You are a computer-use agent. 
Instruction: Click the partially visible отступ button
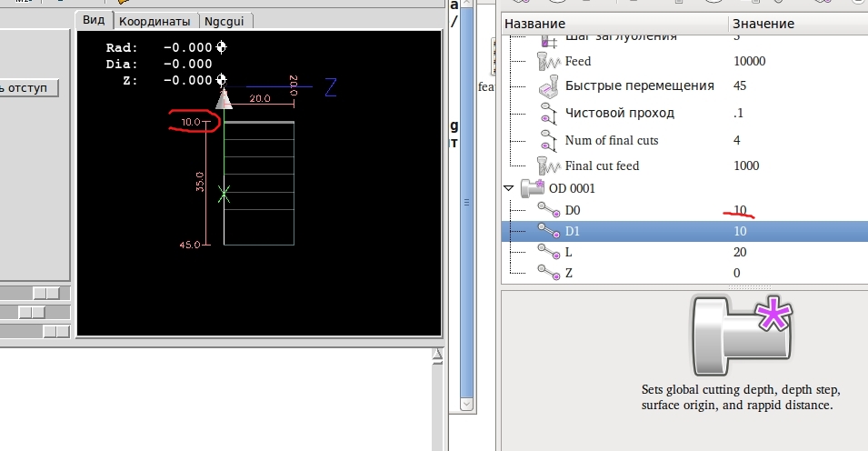tap(29, 88)
